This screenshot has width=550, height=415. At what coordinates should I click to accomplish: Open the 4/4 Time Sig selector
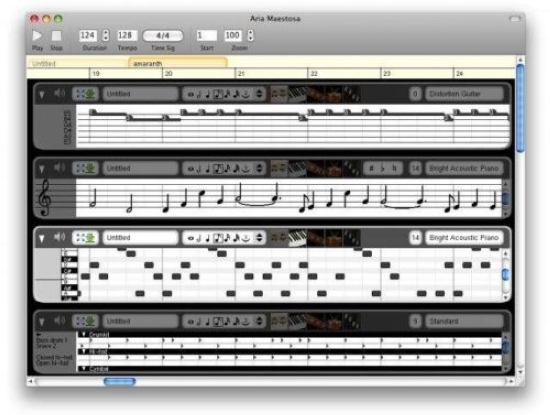(x=163, y=36)
